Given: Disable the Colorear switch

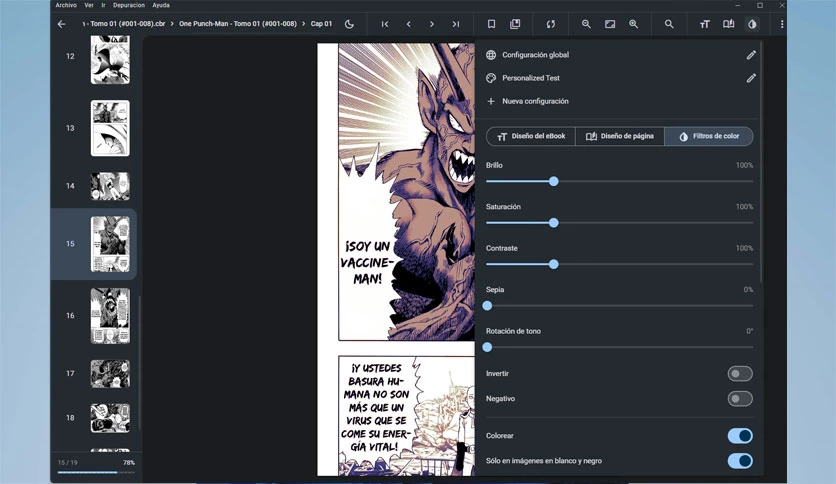Looking at the screenshot, I should click(x=740, y=436).
